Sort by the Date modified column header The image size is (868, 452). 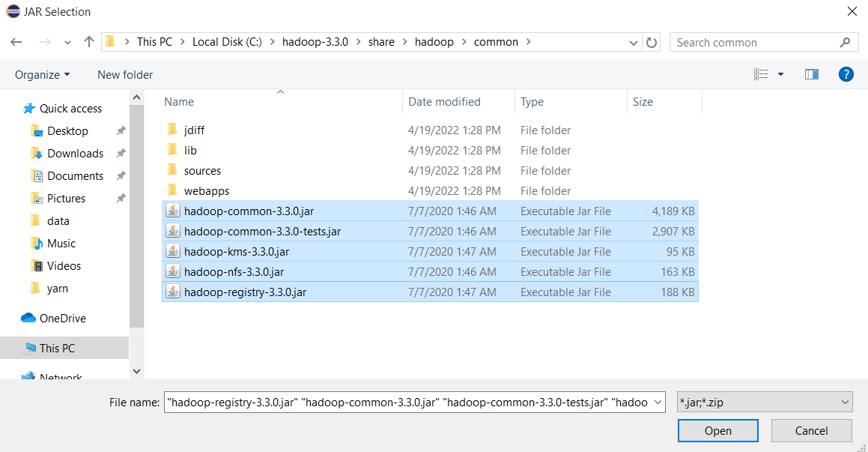coord(444,101)
